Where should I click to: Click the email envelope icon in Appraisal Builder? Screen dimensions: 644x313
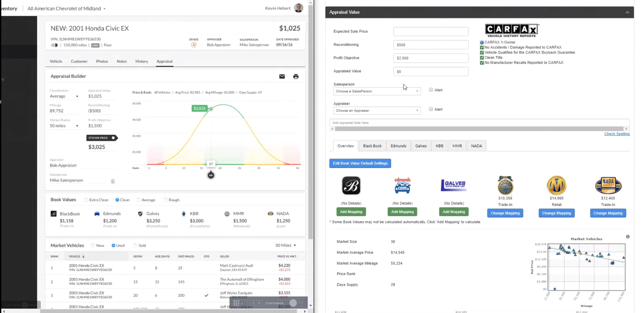(282, 77)
